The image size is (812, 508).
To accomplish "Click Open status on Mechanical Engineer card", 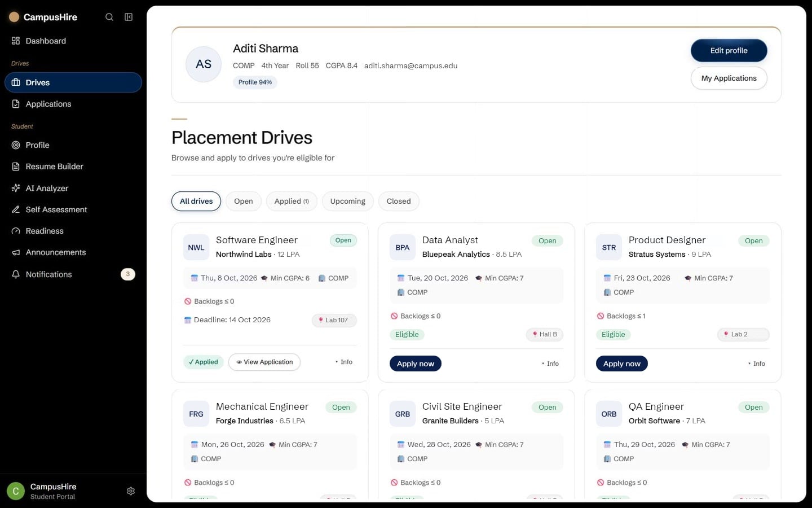I will [341, 408].
